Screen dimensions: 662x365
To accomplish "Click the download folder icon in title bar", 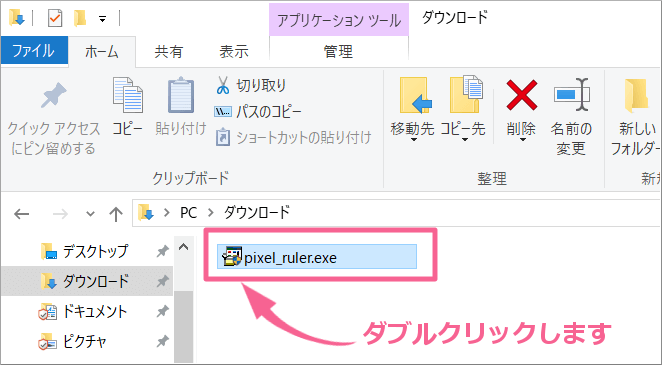I will click(x=17, y=18).
